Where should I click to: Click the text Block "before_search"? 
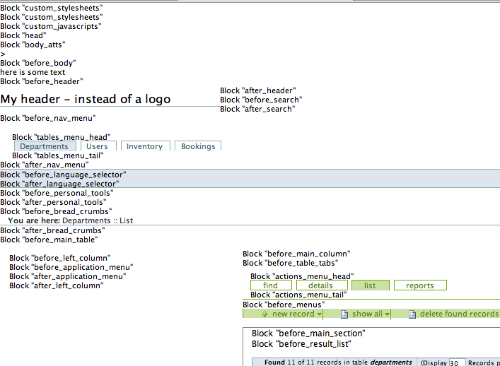pos(261,100)
